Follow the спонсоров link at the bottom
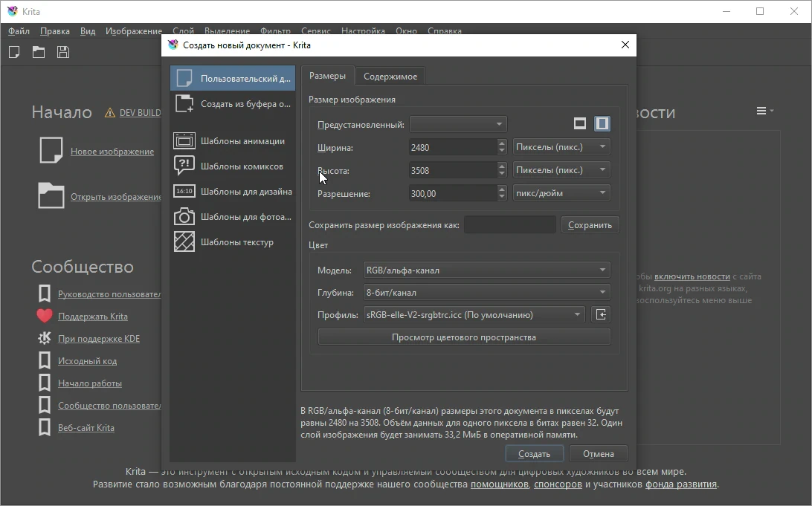The height and width of the screenshot is (506, 812). pos(558,484)
